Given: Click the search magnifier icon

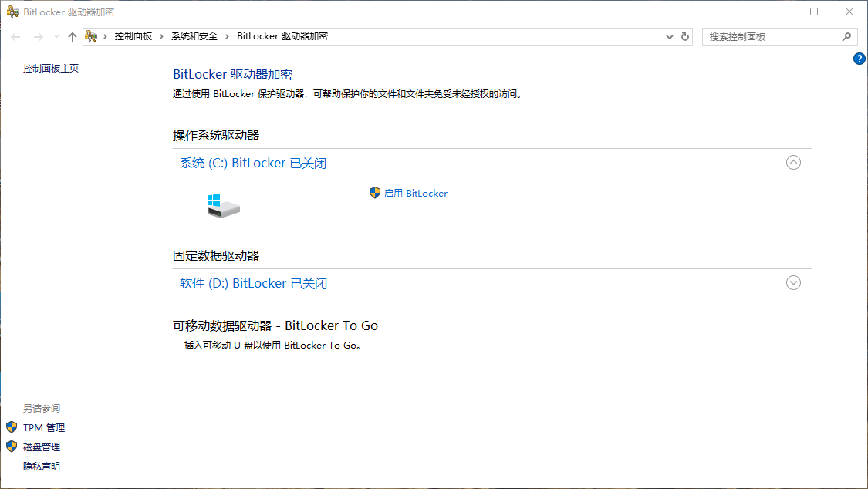Looking at the screenshot, I should [x=846, y=36].
